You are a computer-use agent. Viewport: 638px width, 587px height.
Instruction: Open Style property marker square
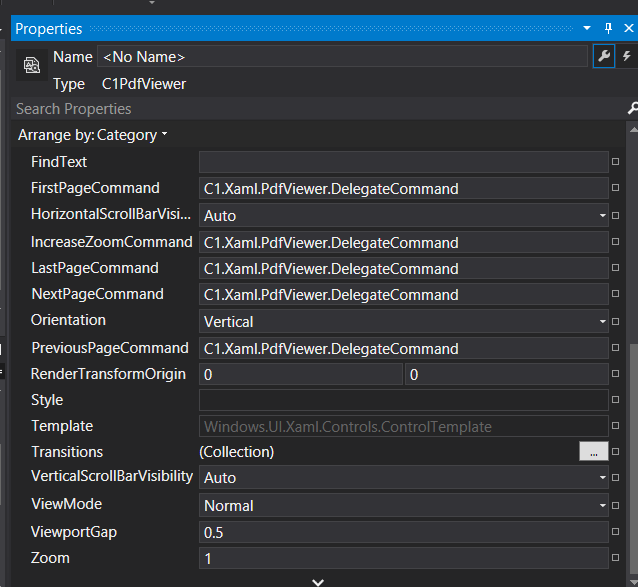click(x=615, y=399)
